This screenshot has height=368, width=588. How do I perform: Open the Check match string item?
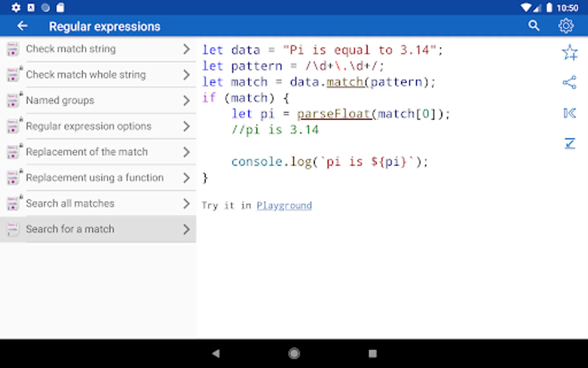[98, 49]
